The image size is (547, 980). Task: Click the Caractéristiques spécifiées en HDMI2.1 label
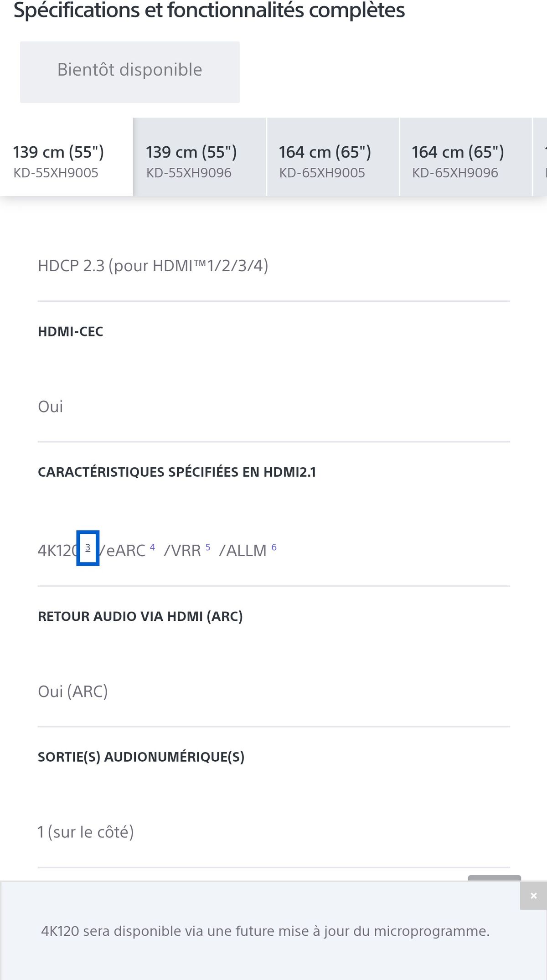point(177,472)
